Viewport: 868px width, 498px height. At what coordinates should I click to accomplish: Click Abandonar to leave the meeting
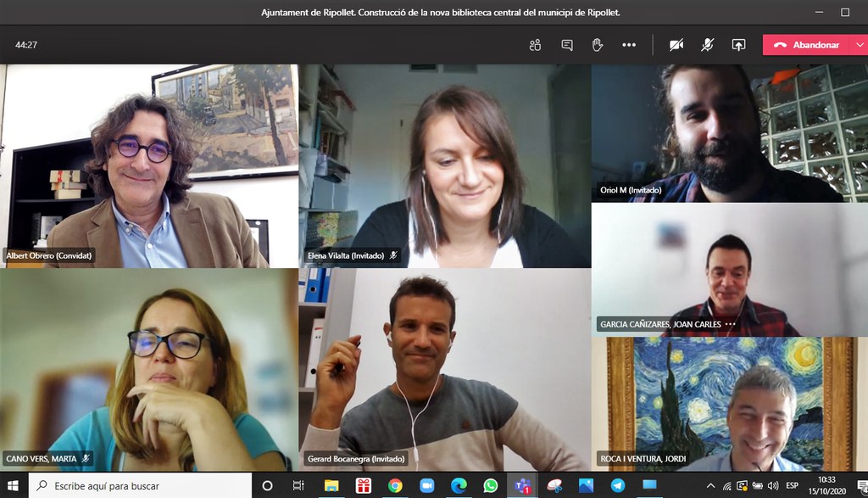[x=807, y=45]
